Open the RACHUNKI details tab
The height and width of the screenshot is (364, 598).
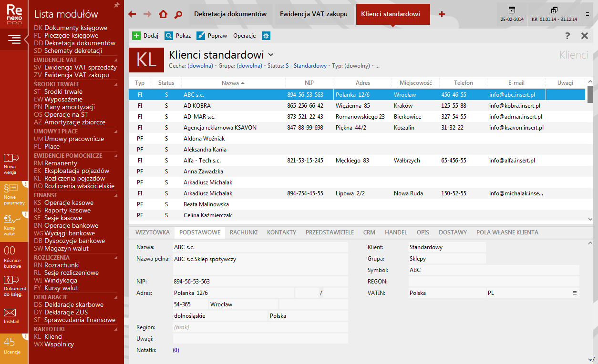(x=243, y=233)
